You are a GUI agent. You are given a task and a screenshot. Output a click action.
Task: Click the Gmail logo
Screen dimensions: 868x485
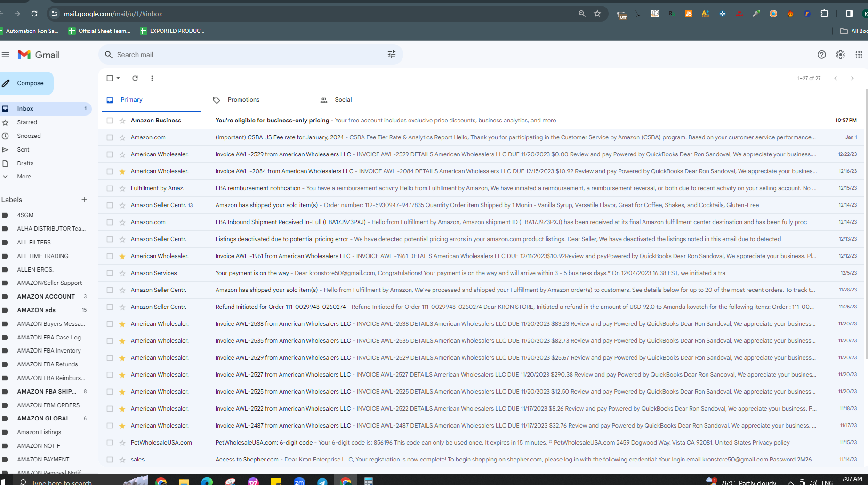click(x=39, y=55)
